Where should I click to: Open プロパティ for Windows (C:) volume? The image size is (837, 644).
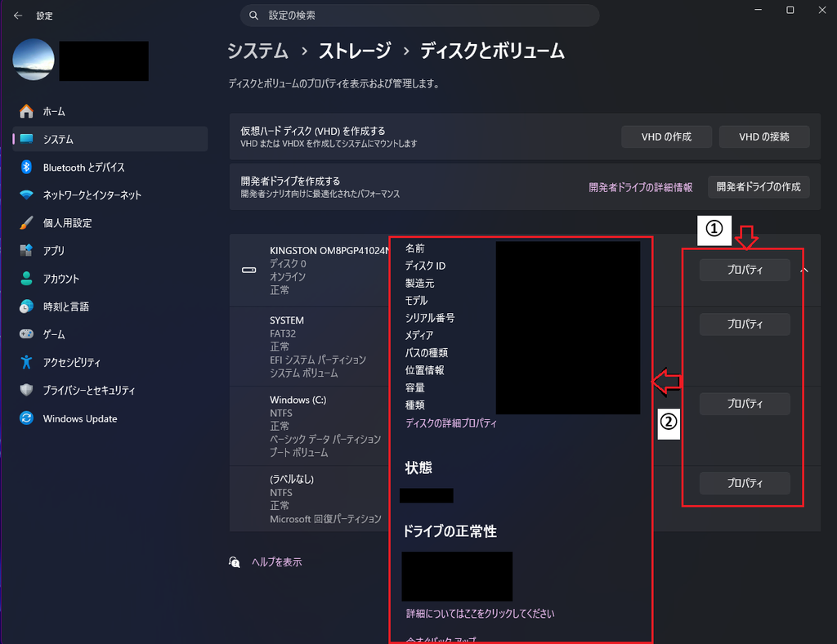click(745, 404)
